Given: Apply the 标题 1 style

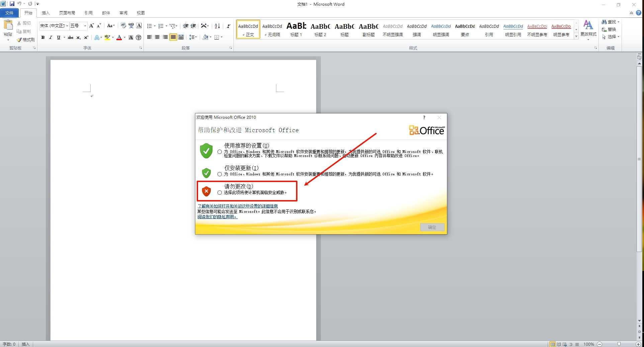Looking at the screenshot, I should tap(296, 29).
